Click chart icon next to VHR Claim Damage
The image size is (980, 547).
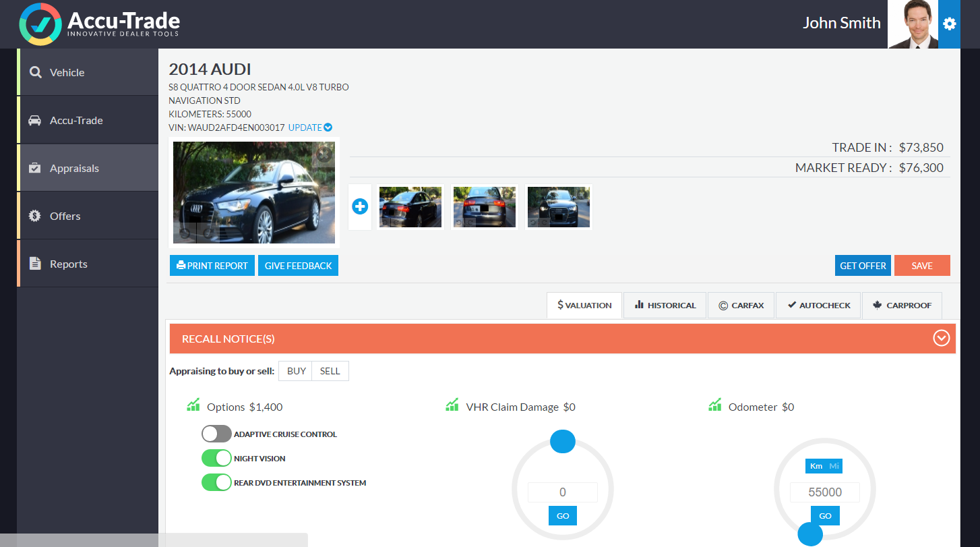coord(452,405)
